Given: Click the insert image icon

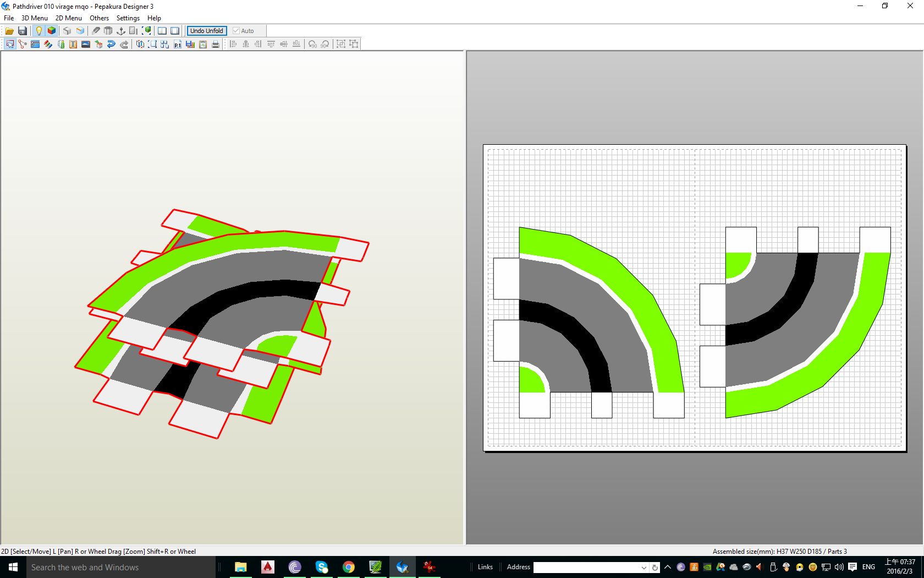Looking at the screenshot, I should (x=86, y=44).
